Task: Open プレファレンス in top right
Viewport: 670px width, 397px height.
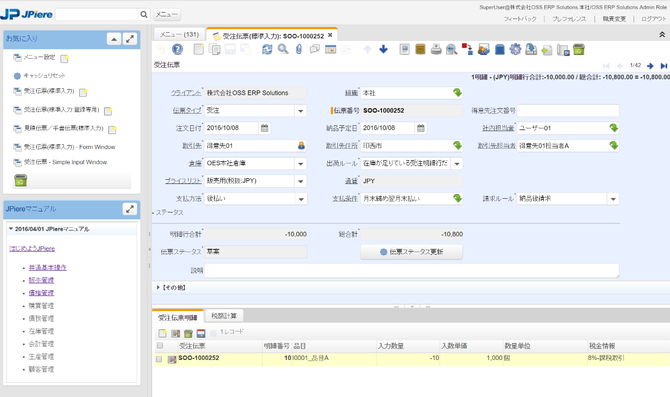Action: pos(569,19)
